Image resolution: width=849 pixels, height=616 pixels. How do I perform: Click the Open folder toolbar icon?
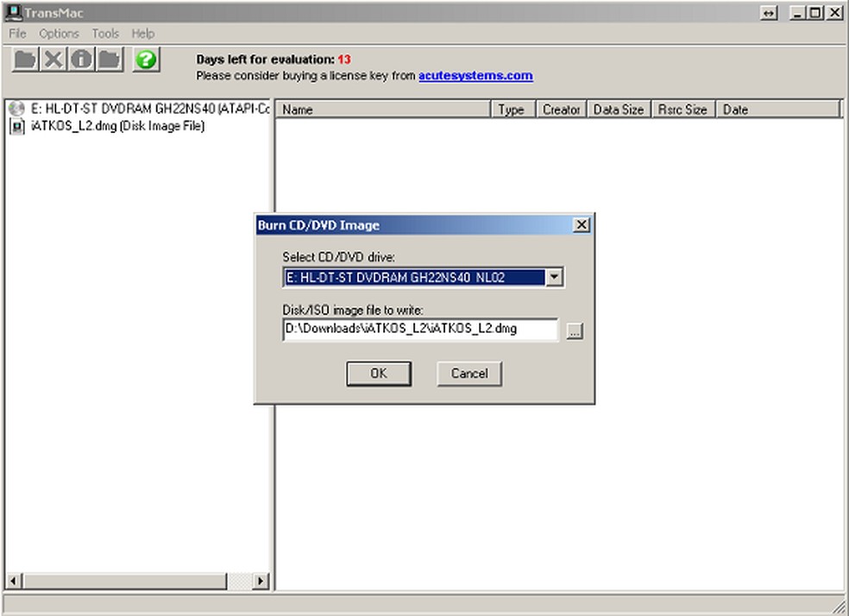(x=25, y=59)
